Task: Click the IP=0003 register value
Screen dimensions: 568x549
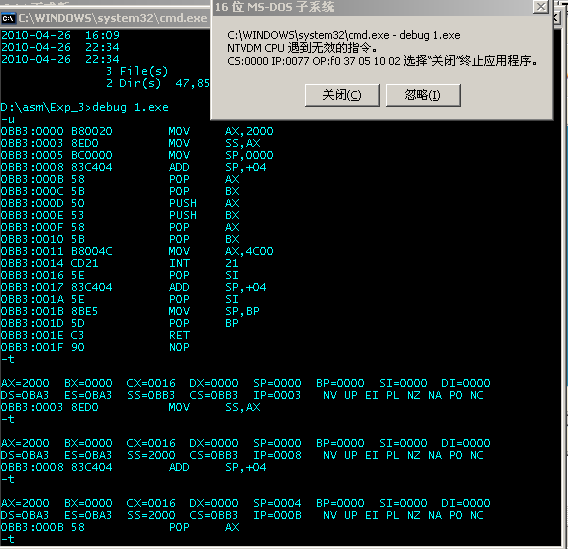Action: click(277, 395)
